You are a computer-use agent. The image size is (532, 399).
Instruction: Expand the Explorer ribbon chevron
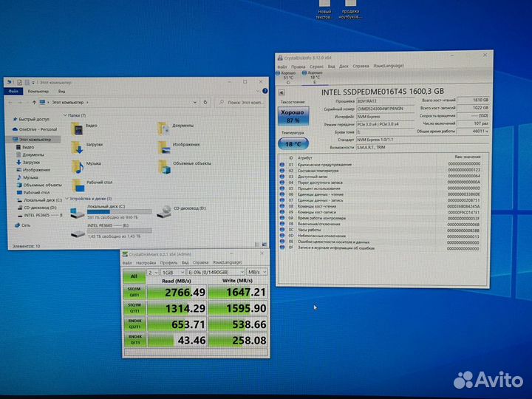click(258, 91)
